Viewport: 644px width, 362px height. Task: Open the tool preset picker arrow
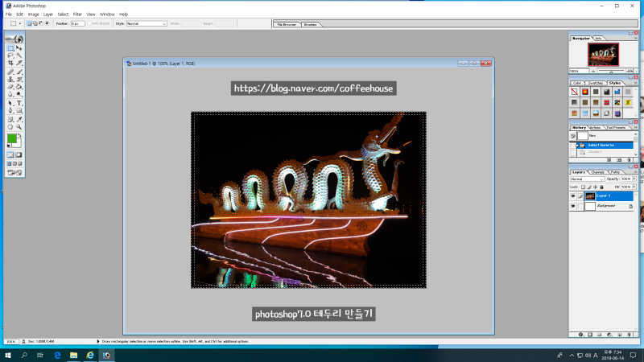19,24
